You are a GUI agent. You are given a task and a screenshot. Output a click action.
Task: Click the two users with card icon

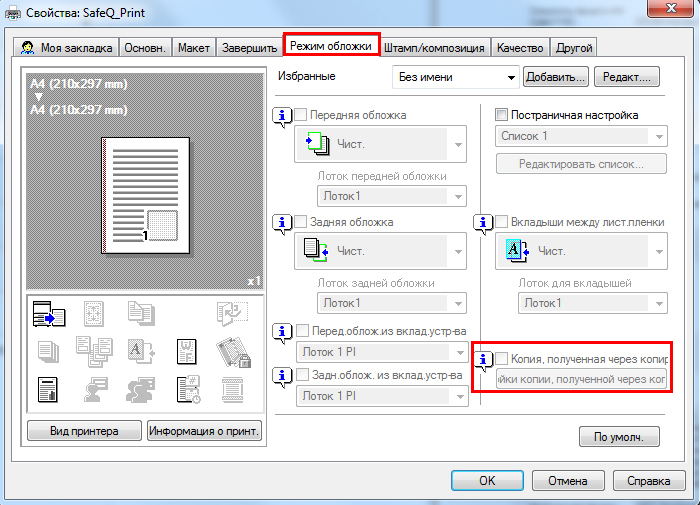coord(141,389)
